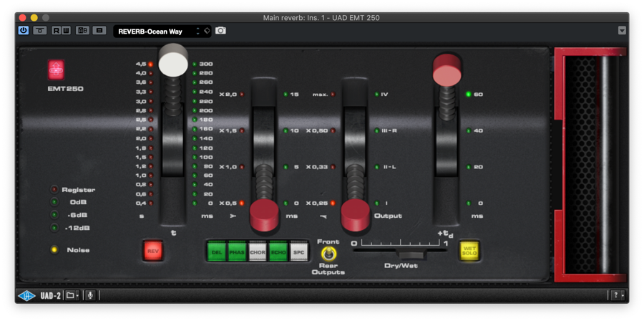Select the PHAS program button
The image size is (644, 321).
[238, 251]
